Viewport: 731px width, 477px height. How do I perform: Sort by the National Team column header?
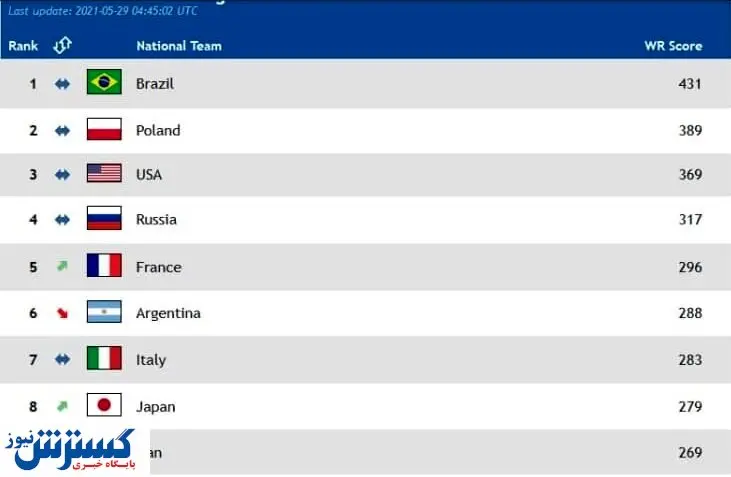click(x=179, y=46)
